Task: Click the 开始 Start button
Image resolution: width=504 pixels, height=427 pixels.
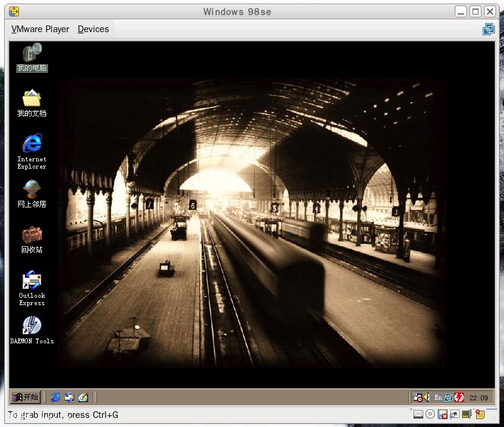Action: click(x=26, y=397)
